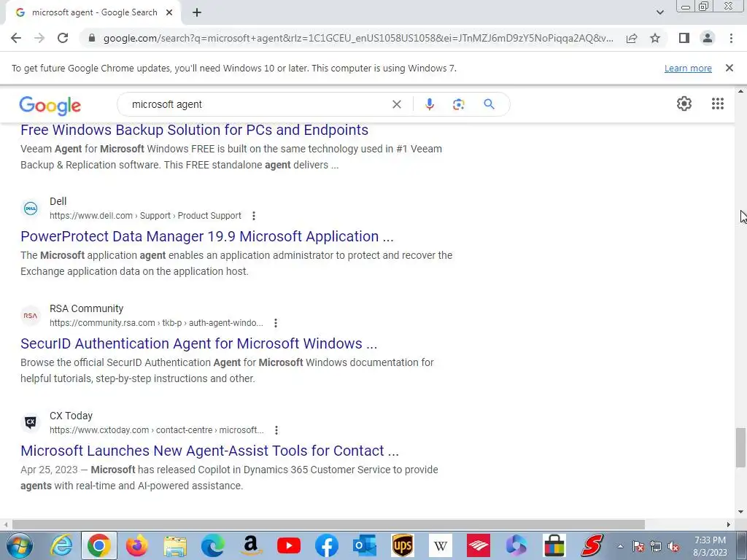
Task: Dismiss the Chrome update notification bar
Action: [729, 68]
